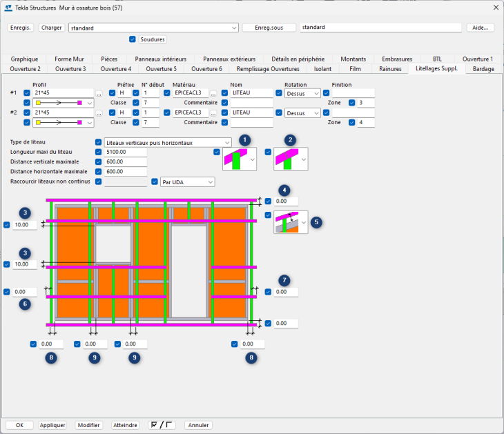This screenshot has height=434, width=504.
Task: Click the Distance verticale maximale input field
Action: [x=126, y=161]
